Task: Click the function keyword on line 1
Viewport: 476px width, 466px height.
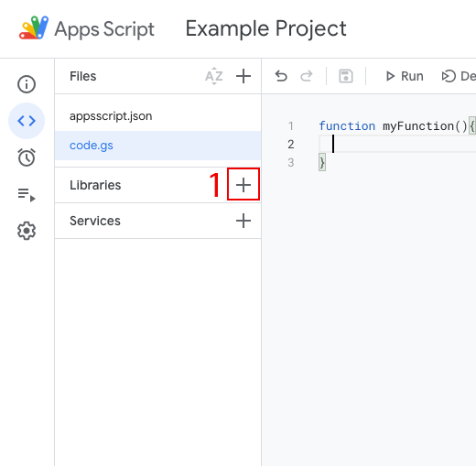Action: (x=347, y=125)
